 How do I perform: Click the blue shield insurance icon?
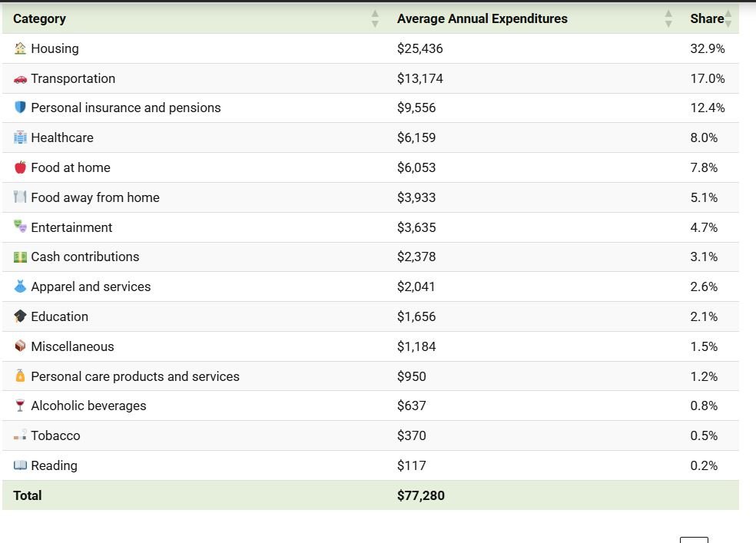point(21,108)
